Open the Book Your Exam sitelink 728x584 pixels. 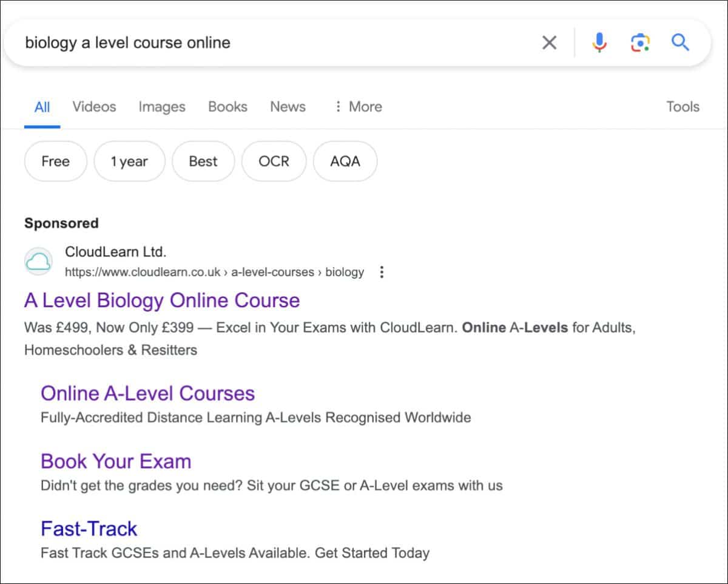116,461
